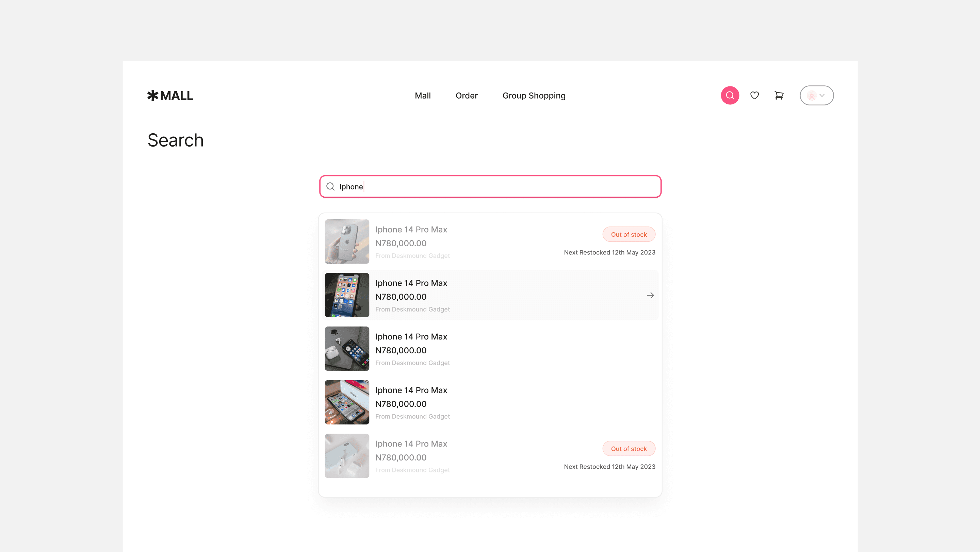Click the last Out of stock badge
Viewport: 980px width, 552px height.
[x=628, y=449]
